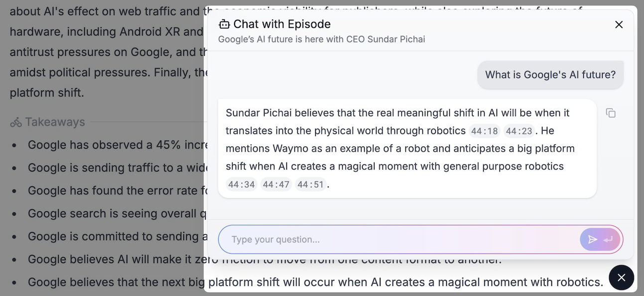This screenshot has height=296, width=644.
Task: Jump to timestamp 44:18
Action: click(484, 131)
